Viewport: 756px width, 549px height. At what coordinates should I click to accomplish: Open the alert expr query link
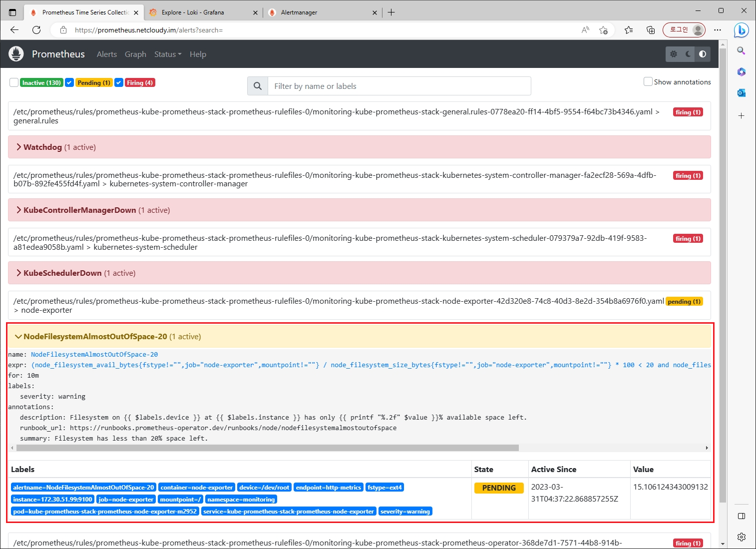(371, 365)
